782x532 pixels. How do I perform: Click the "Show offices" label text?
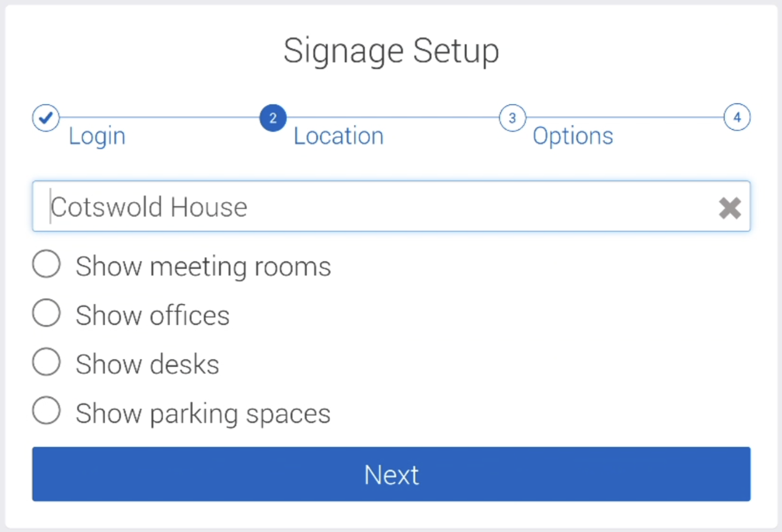click(152, 315)
